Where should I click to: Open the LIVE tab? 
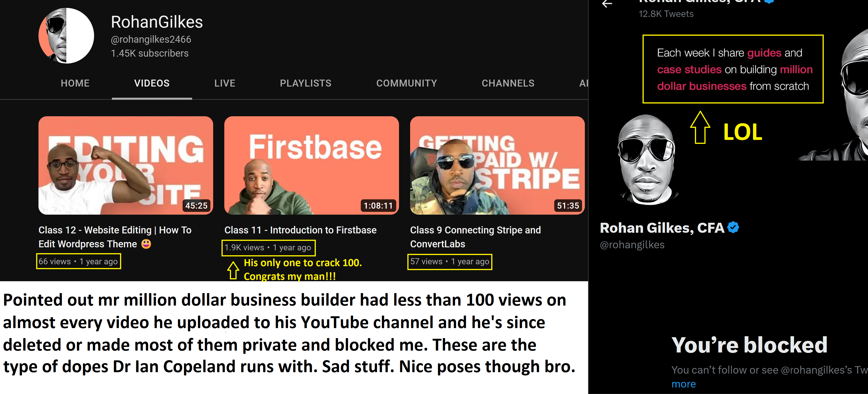click(225, 83)
